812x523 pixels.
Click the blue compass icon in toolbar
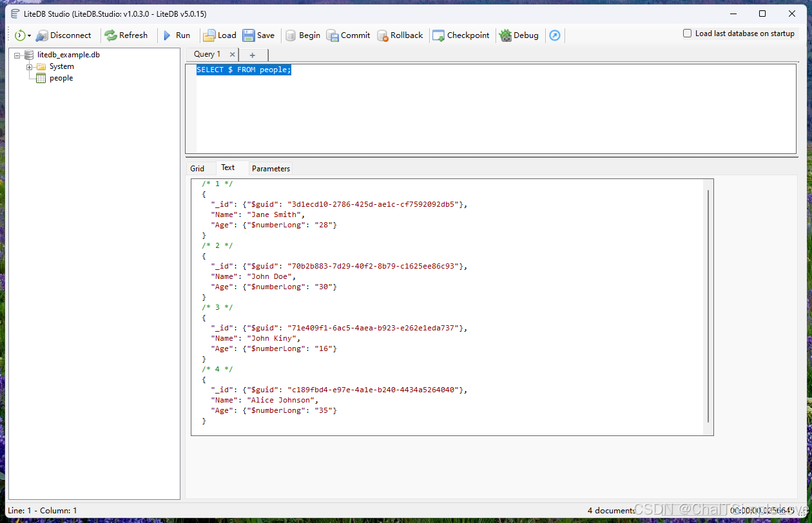(555, 35)
